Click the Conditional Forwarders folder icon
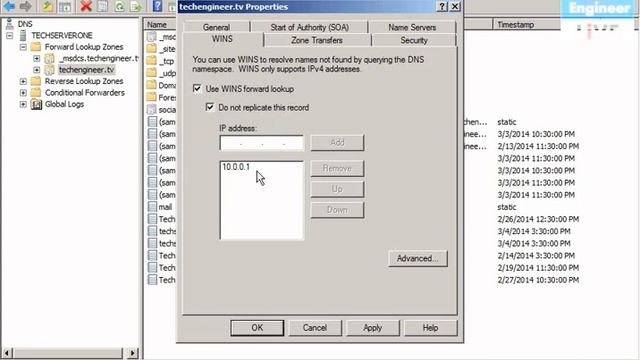The height and width of the screenshot is (360, 640). pos(36,92)
